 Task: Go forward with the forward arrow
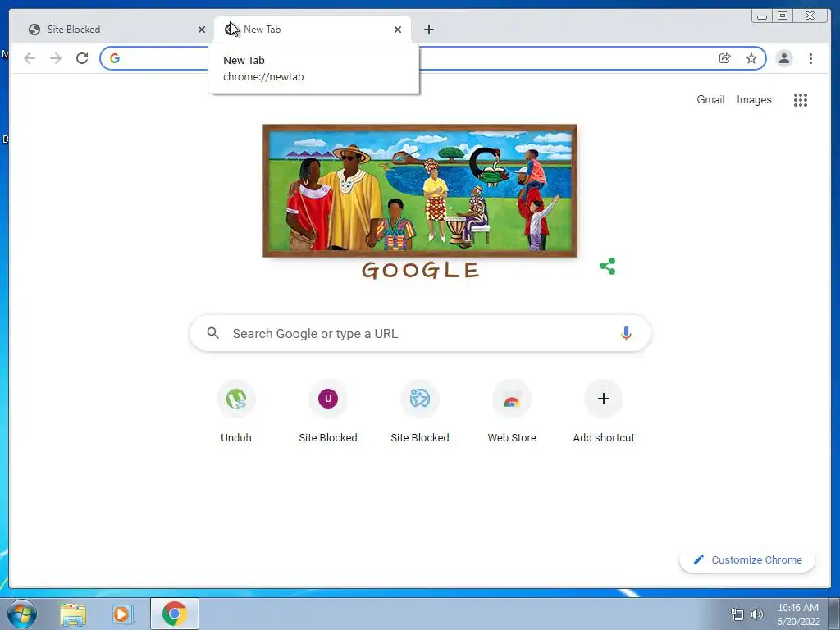(56, 58)
